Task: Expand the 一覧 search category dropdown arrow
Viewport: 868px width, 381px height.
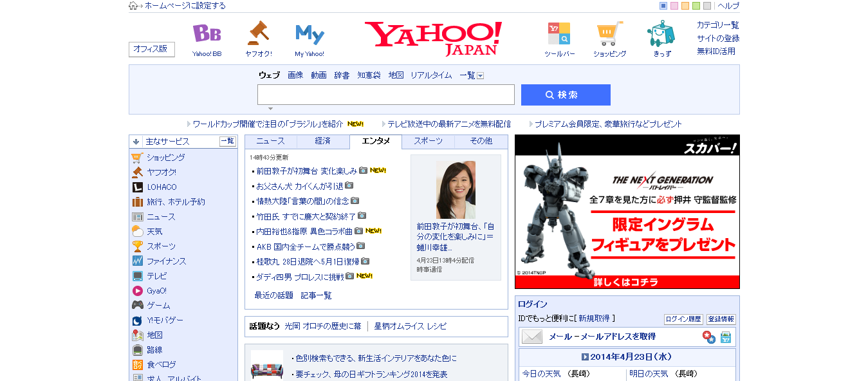Action: 480,76
